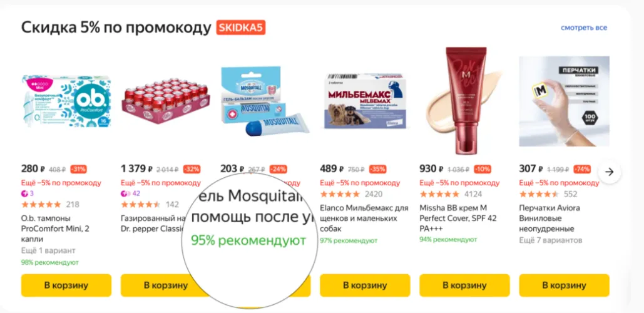Viewport: 644px width, 313px height.
Task: Add Elanco Milbemax to cart
Action: 365,285
